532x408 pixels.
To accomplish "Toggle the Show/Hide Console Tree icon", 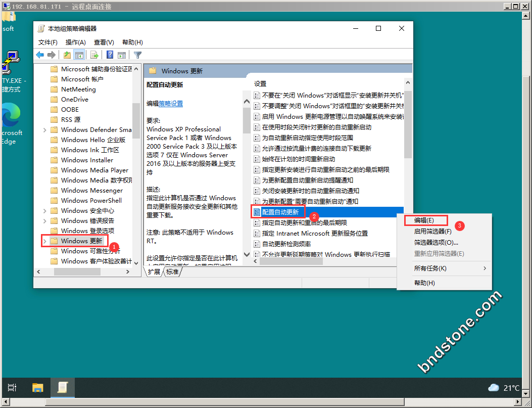I will [x=79, y=55].
